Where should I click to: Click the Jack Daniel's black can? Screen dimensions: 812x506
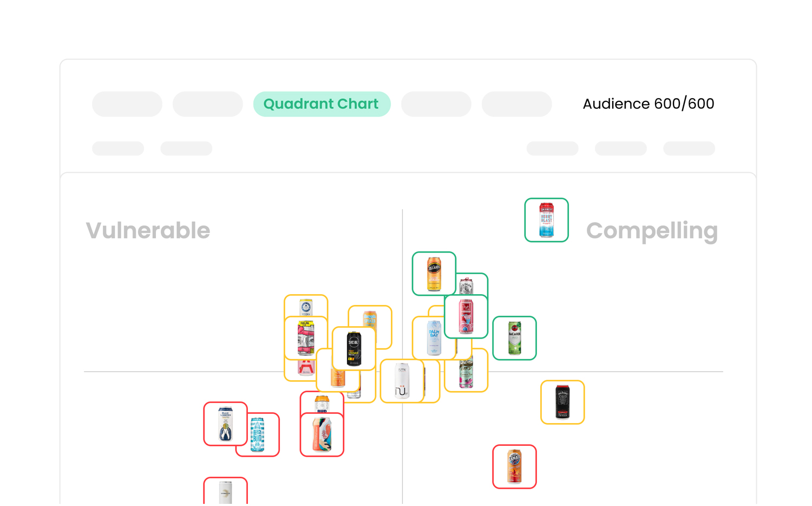click(562, 402)
